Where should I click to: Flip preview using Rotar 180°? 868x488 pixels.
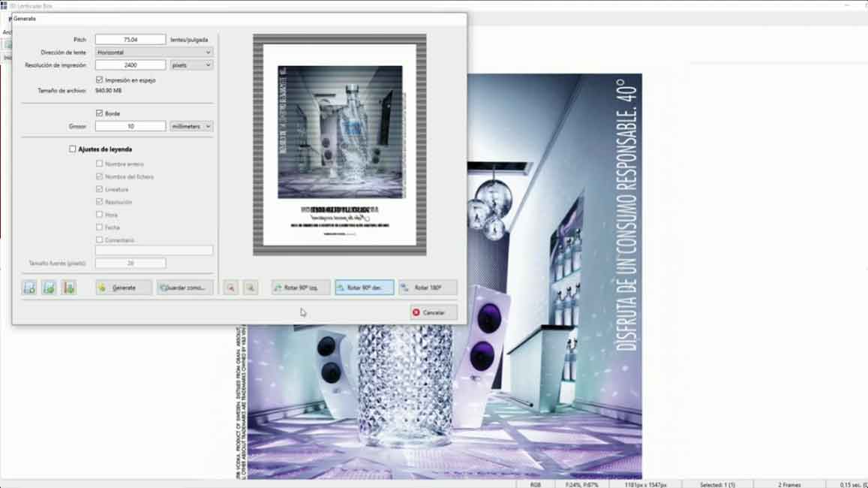[428, 288]
